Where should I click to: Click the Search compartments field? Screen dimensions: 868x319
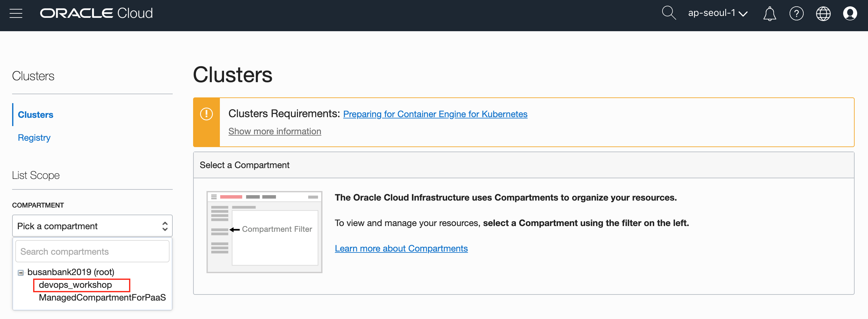[92, 252]
